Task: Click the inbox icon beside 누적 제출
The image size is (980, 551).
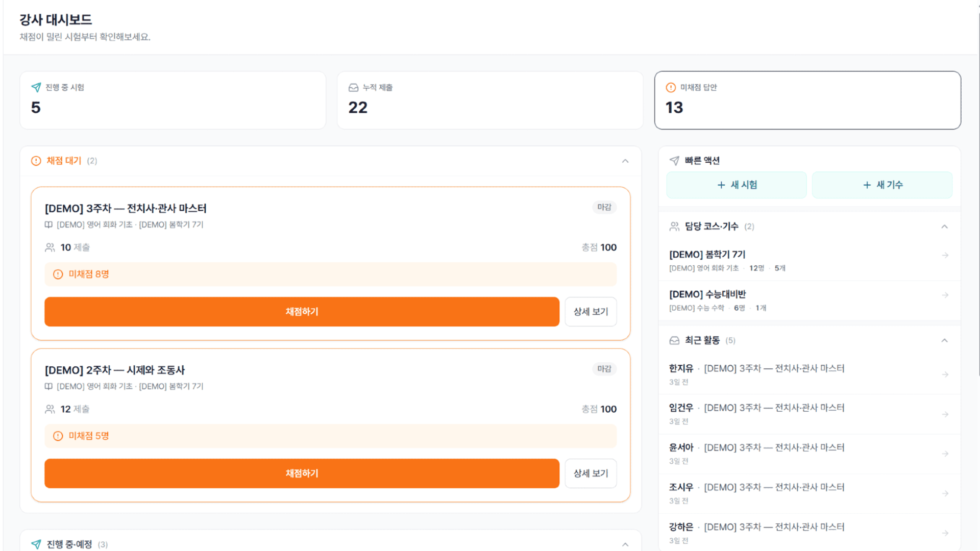Action: coord(353,88)
